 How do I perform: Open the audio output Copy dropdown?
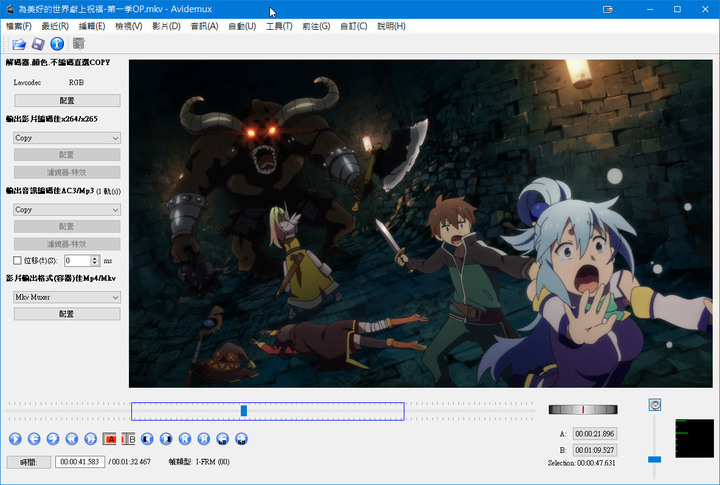[x=67, y=209]
